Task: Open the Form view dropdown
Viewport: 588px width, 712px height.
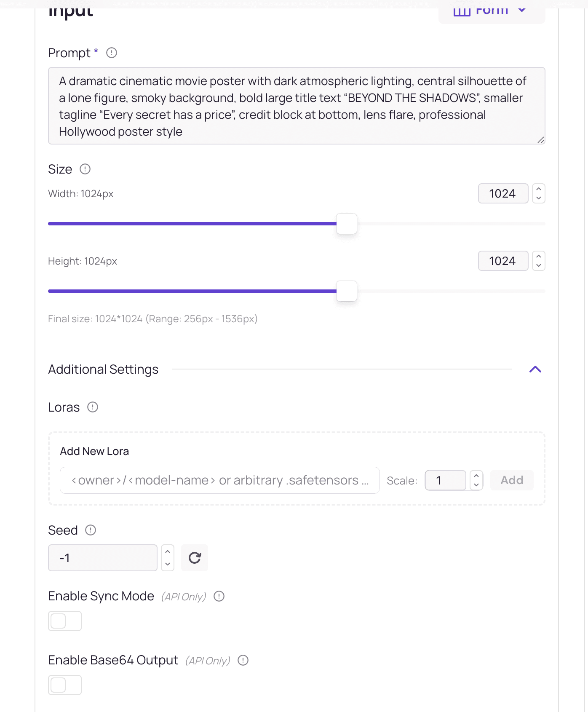Action: click(x=492, y=11)
